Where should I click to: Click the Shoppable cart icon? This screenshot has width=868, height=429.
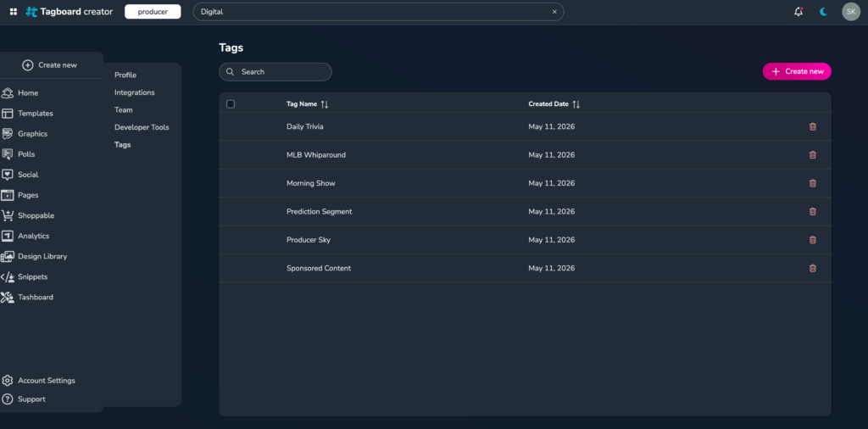coord(7,215)
